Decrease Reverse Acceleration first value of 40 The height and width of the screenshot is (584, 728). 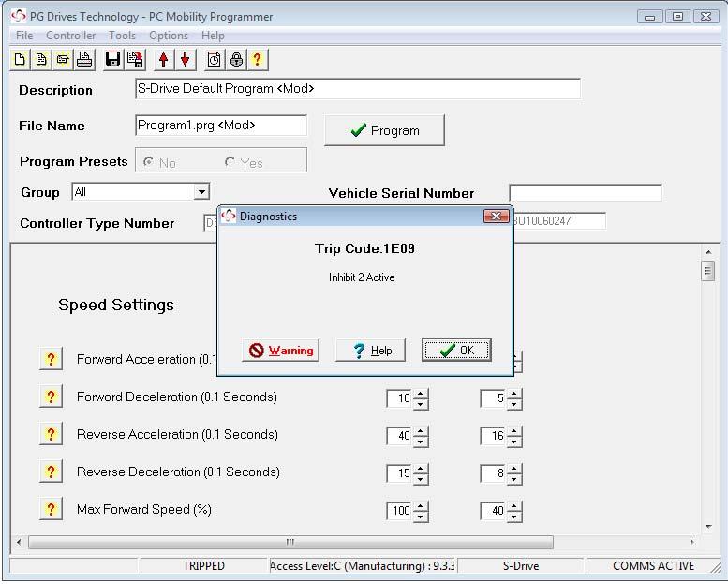420,442
